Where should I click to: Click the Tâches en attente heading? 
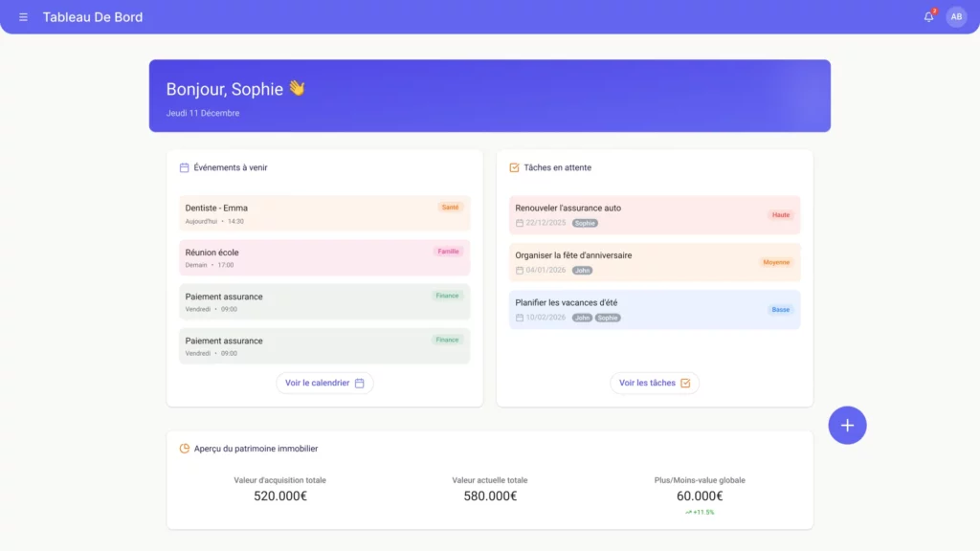558,167
